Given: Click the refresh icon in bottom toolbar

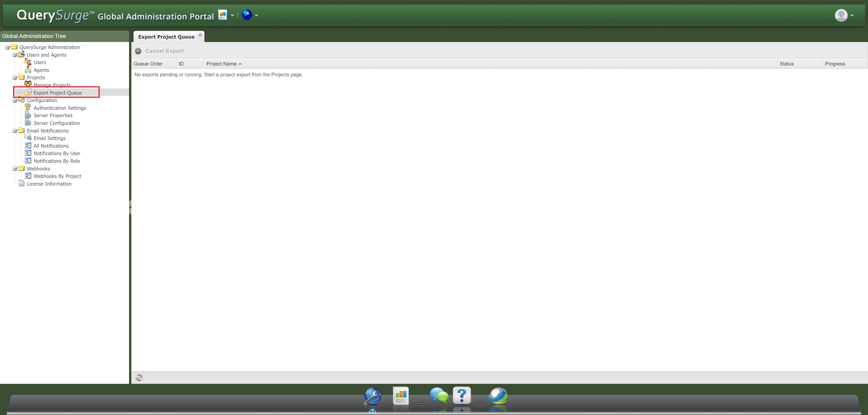Looking at the screenshot, I should [x=139, y=378].
